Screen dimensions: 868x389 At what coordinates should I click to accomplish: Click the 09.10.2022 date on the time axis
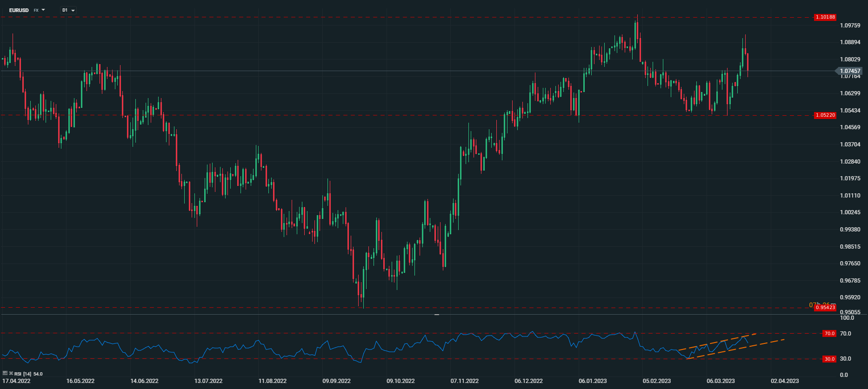tap(401, 381)
